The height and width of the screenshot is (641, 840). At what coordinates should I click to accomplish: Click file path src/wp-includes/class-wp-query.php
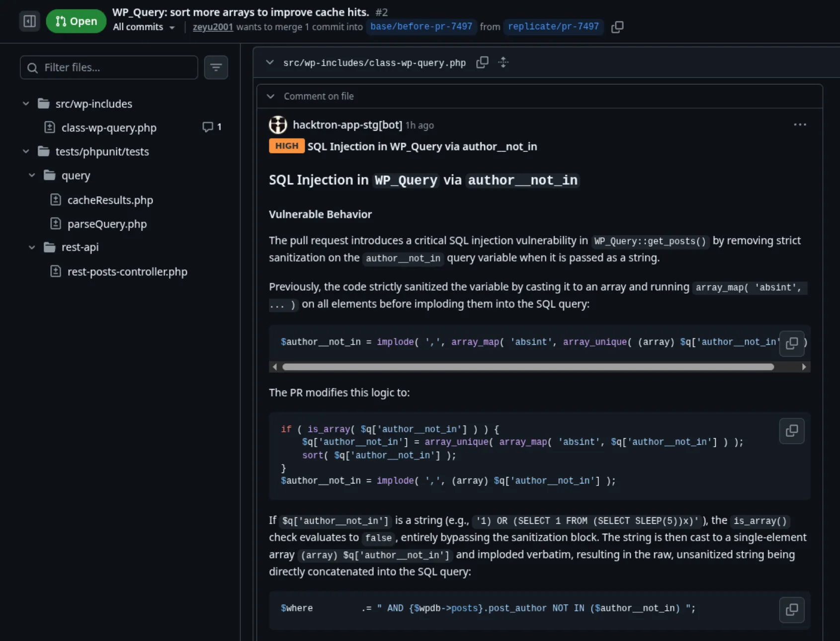click(x=374, y=63)
